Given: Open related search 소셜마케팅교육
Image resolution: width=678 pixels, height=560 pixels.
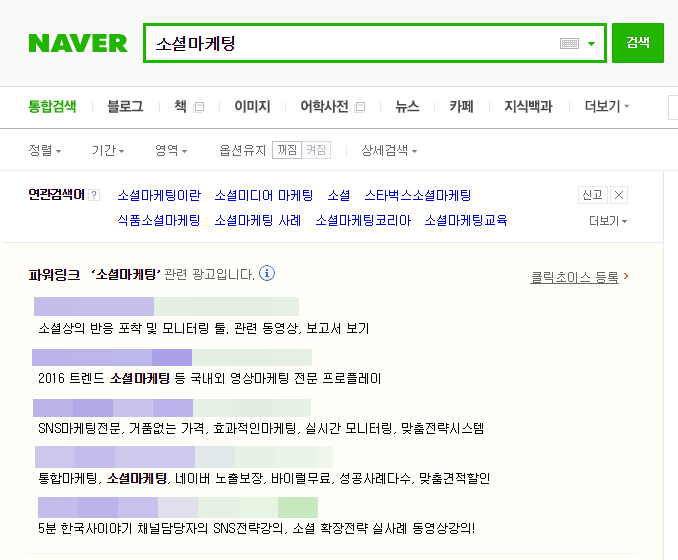Looking at the screenshot, I should 466,221.
